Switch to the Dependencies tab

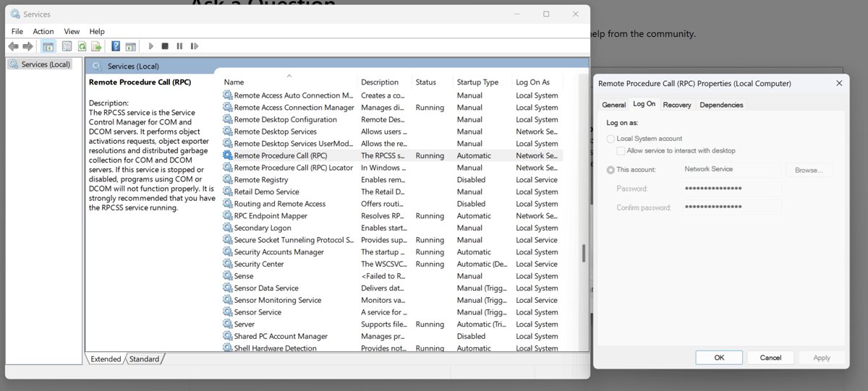point(721,105)
